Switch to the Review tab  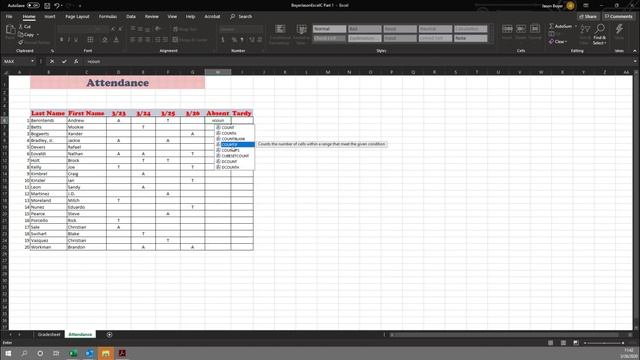pyautogui.click(x=151, y=16)
